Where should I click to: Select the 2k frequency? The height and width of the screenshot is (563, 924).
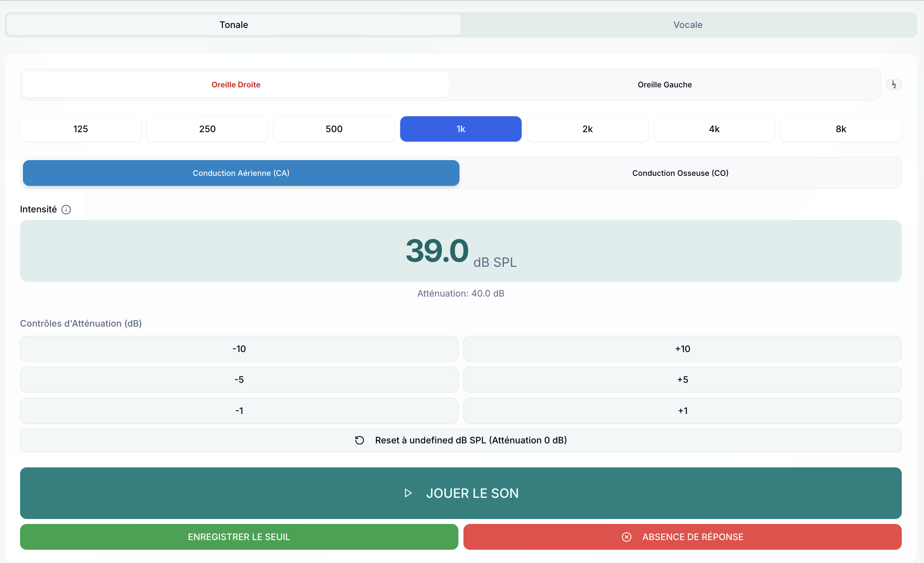587,129
